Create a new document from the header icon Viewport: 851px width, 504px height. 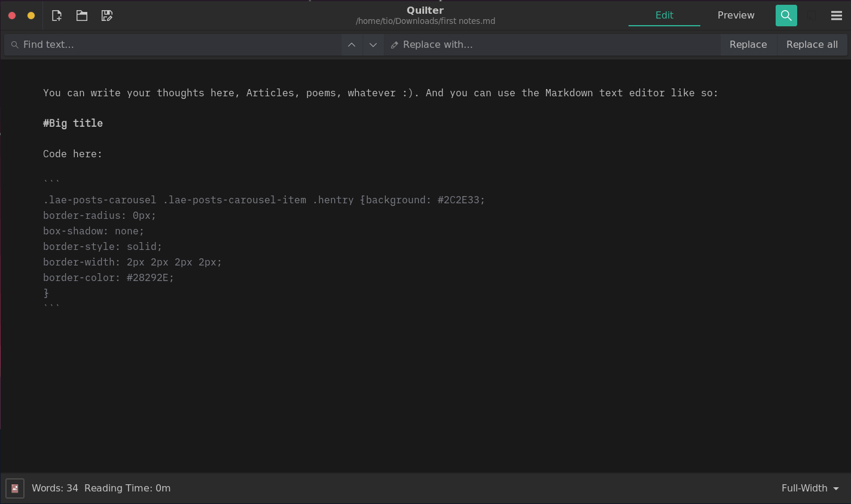point(57,16)
